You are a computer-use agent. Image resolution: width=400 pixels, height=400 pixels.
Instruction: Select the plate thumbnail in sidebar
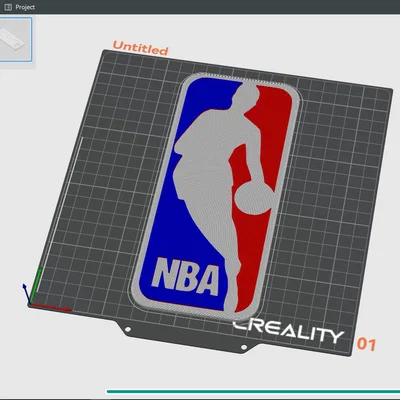(15, 40)
